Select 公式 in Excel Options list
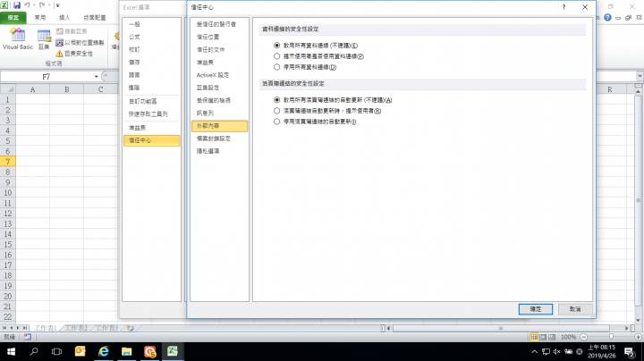Viewport: 644px width, 361px height. tap(151, 37)
